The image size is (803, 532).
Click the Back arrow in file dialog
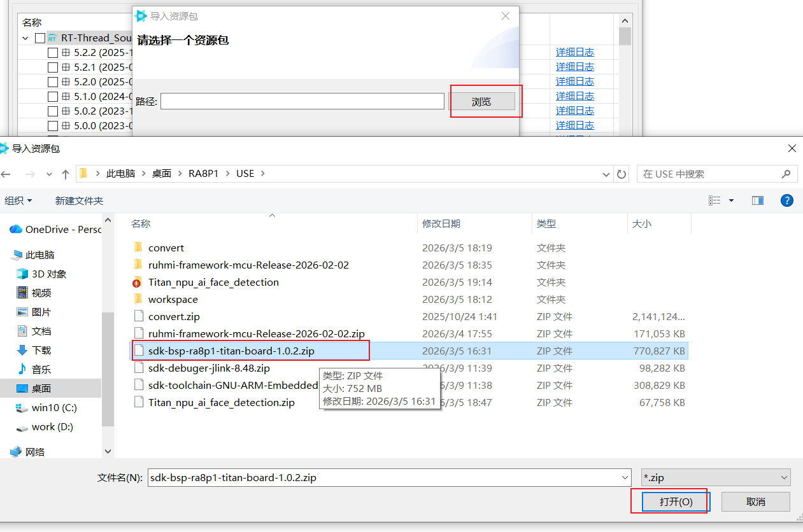[6, 174]
